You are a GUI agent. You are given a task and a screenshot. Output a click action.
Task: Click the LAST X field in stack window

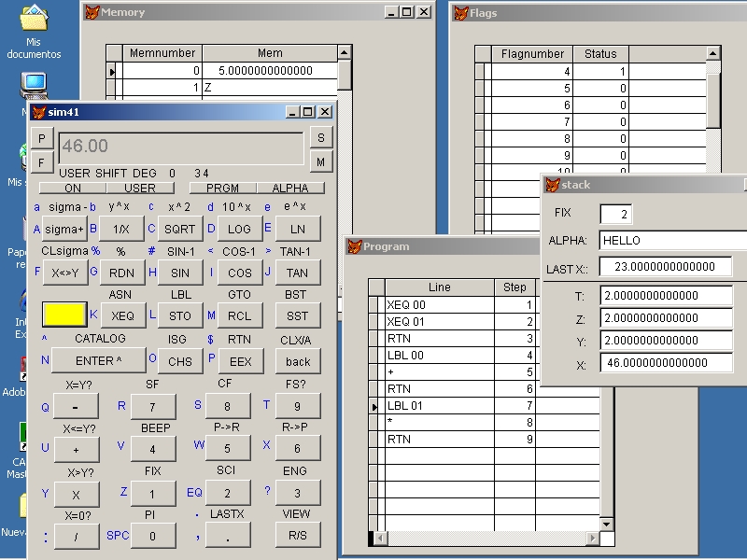point(666,267)
